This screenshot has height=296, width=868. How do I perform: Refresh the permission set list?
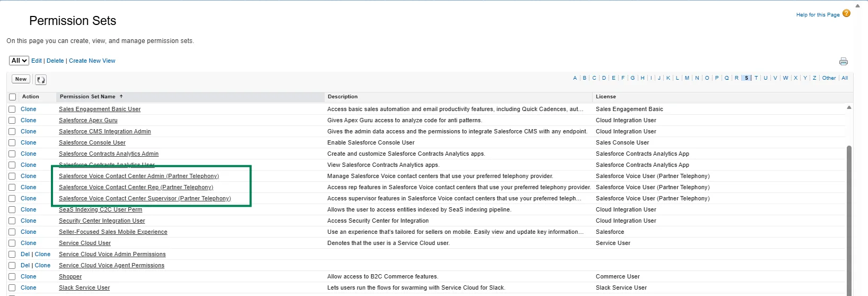point(41,80)
